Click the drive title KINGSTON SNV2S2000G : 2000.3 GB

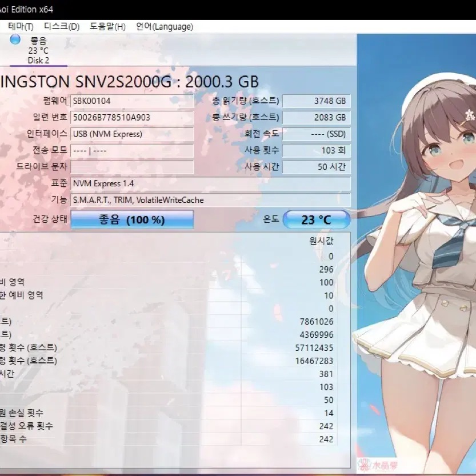(x=129, y=81)
